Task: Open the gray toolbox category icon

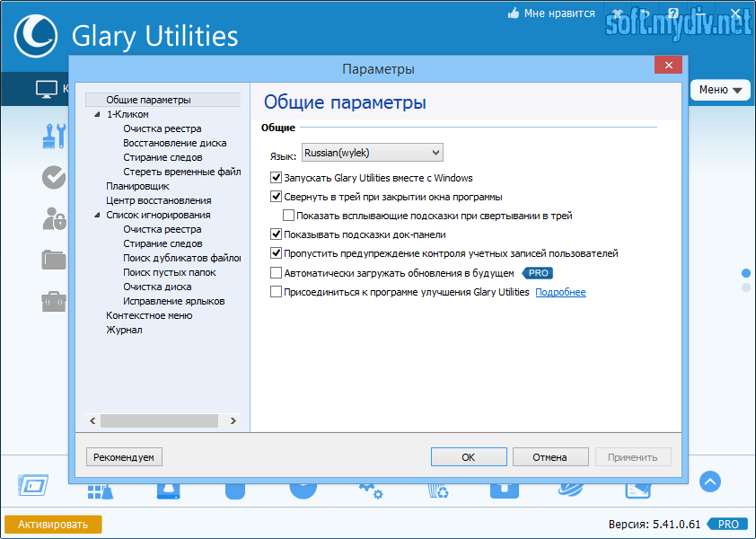Action: pyautogui.click(x=54, y=301)
